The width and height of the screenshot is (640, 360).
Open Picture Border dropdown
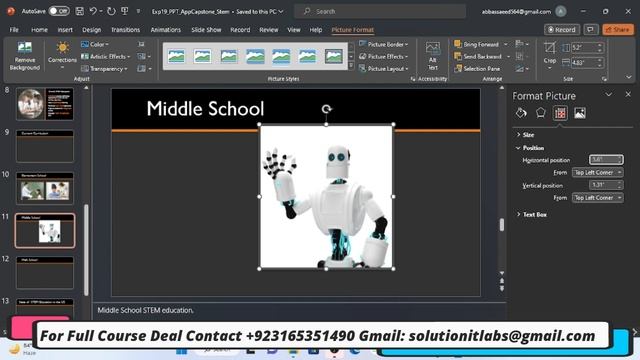point(383,44)
